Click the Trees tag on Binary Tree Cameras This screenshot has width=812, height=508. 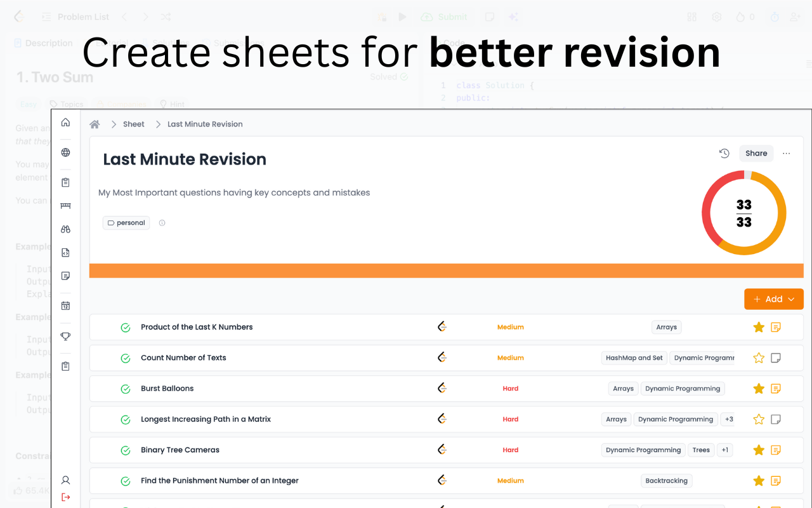point(701,450)
